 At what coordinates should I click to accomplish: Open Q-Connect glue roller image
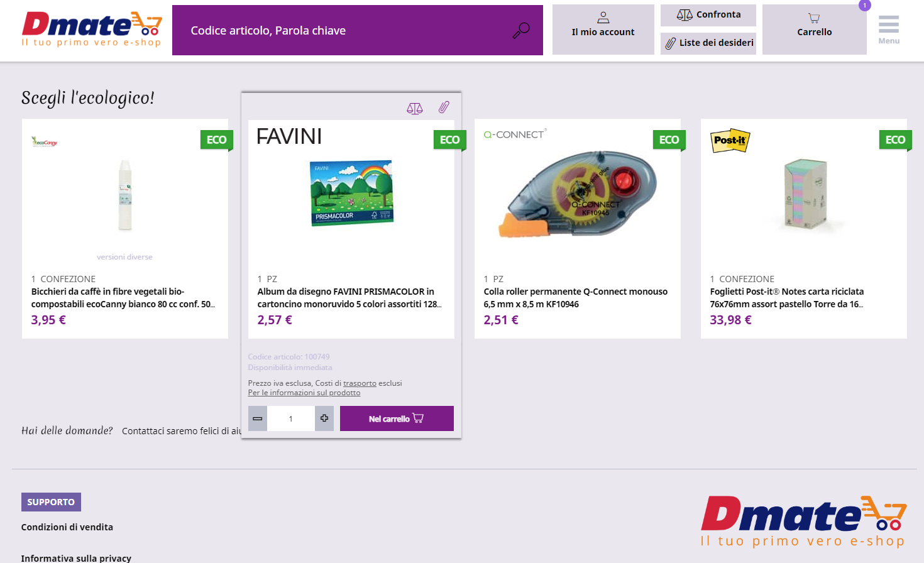[x=578, y=194]
